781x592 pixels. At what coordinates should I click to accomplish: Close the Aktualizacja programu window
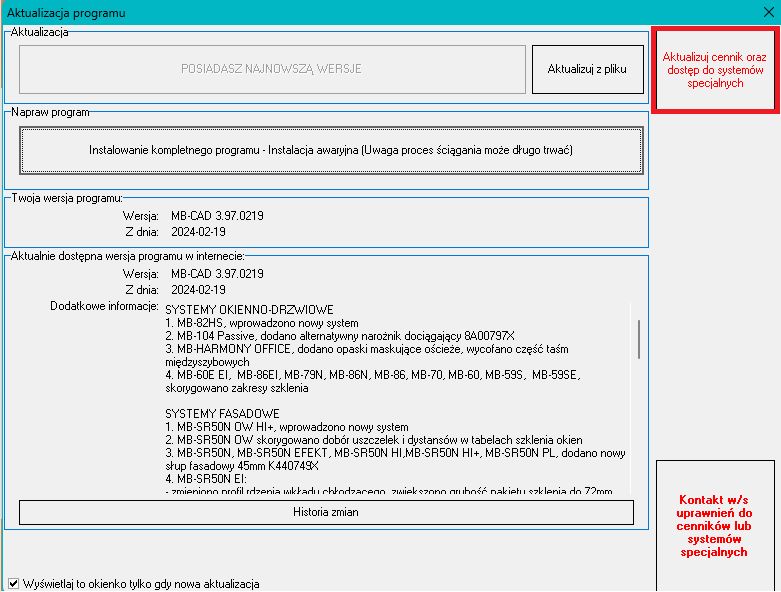767,12
